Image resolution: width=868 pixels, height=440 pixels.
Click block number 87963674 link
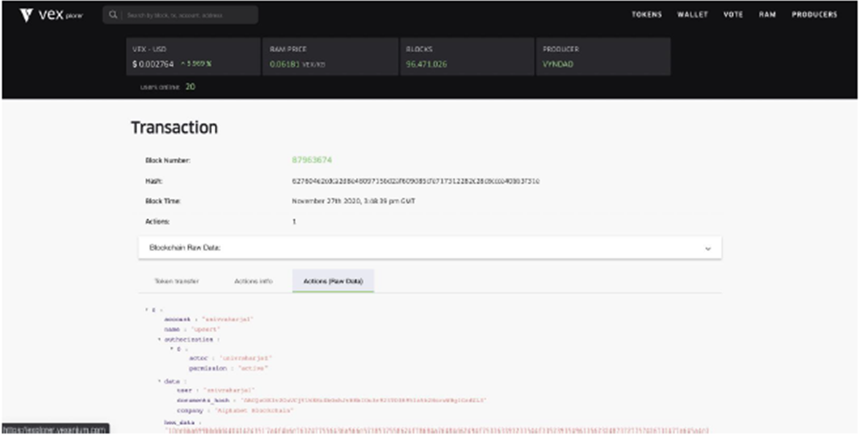pos(311,160)
